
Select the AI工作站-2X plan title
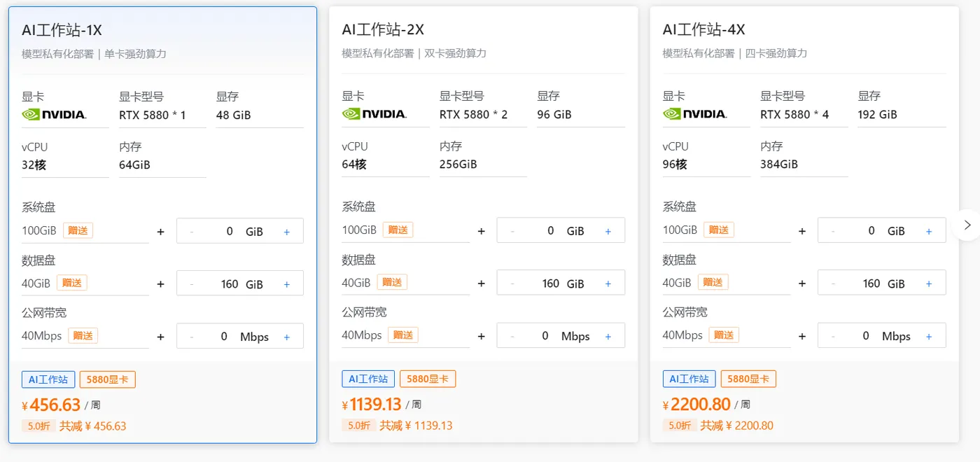coord(383,29)
